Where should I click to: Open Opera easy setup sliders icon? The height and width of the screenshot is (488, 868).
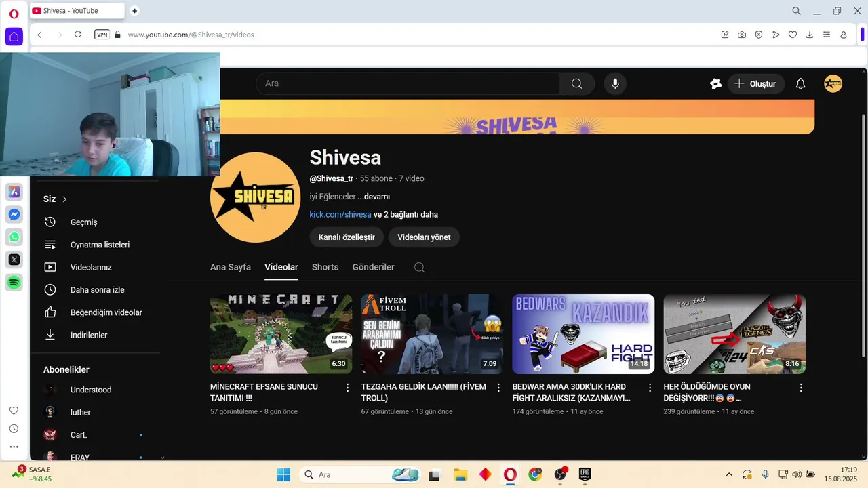[827, 35]
